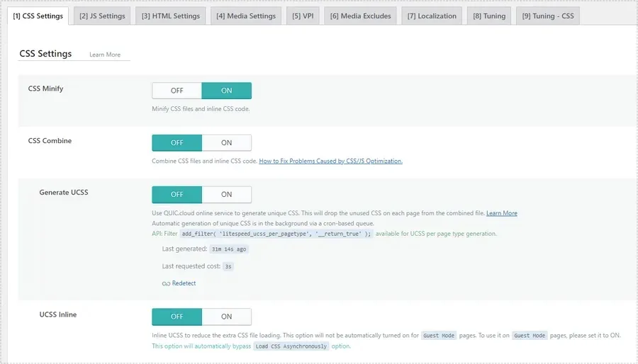Switch to the [9] Tuning - CSS tab

tap(548, 16)
